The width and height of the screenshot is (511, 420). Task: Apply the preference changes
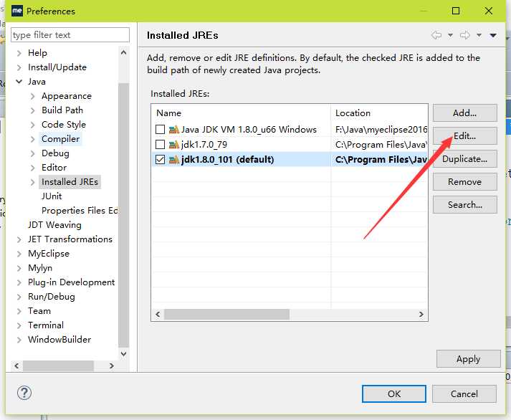[x=468, y=359]
